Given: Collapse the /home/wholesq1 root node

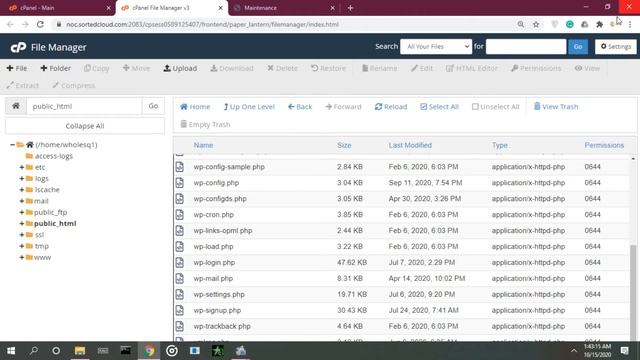Looking at the screenshot, I should [12, 144].
